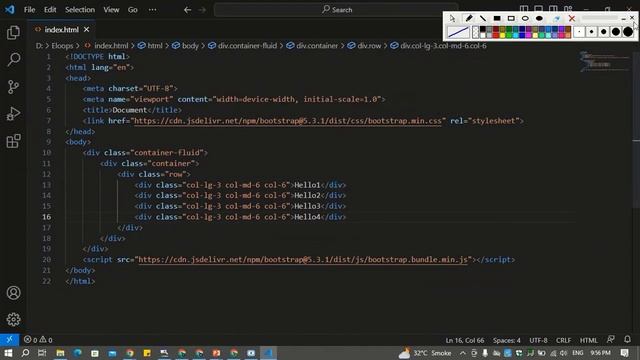The height and width of the screenshot is (360, 640).
Task: Open the View menu
Action: 111,9
